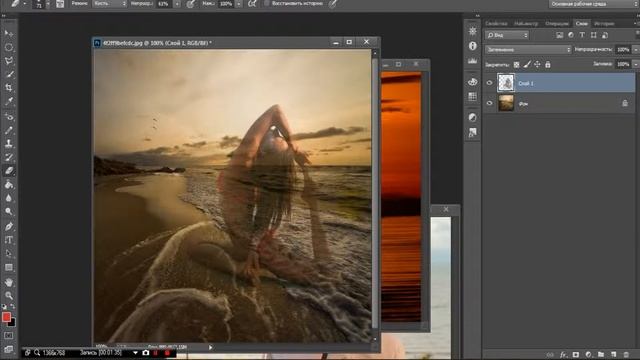
Task: Enable the Erase to History checkbox
Action: (x=267, y=3)
